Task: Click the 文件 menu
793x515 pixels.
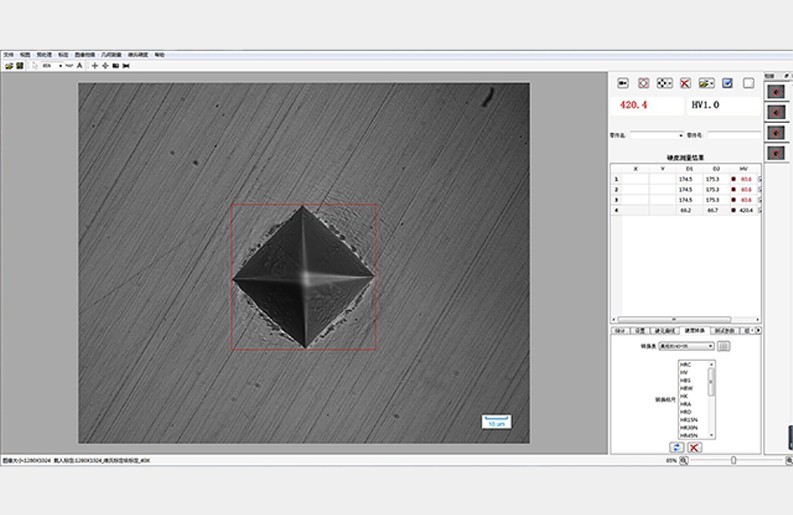Action: 9,55
